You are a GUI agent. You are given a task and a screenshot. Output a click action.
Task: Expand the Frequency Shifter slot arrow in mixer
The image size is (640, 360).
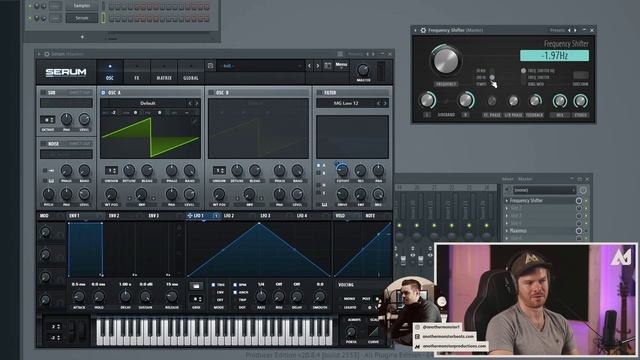coord(507,201)
